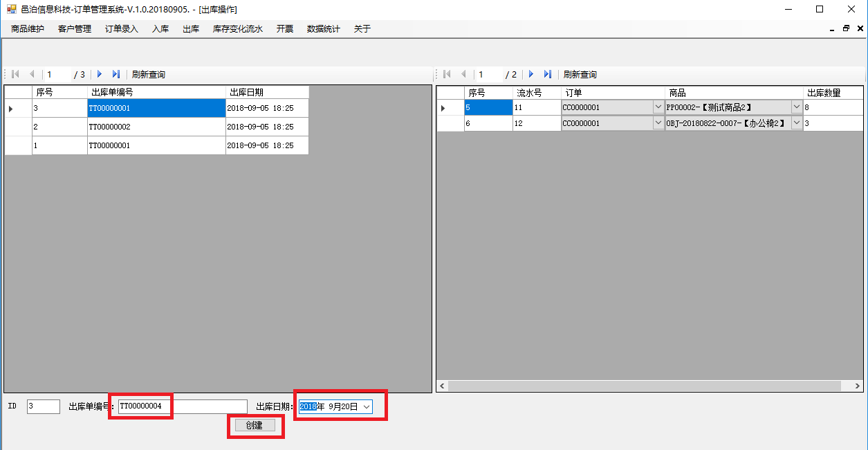The width and height of the screenshot is (868, 450).
Task: Open the 库存变化流水 menu
Action: tap(238, 28)
